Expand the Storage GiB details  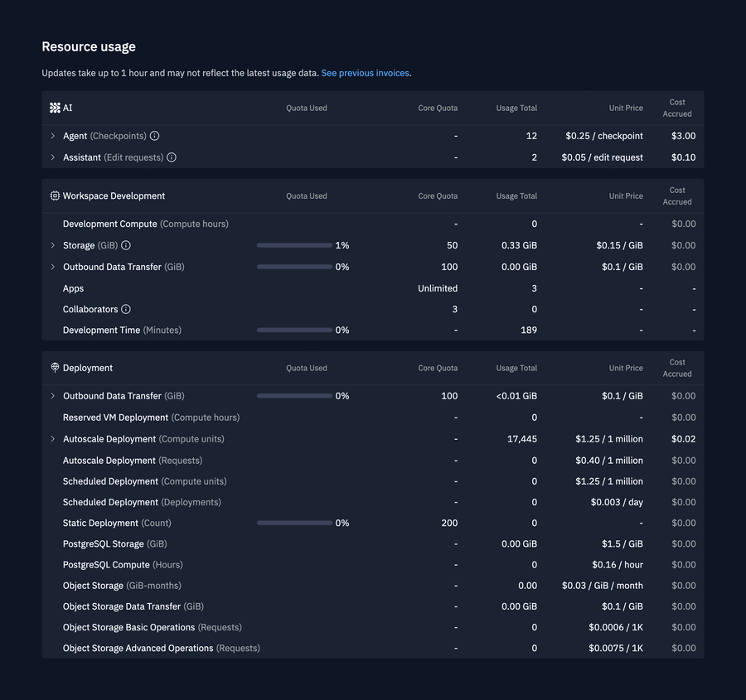point(52,245)
